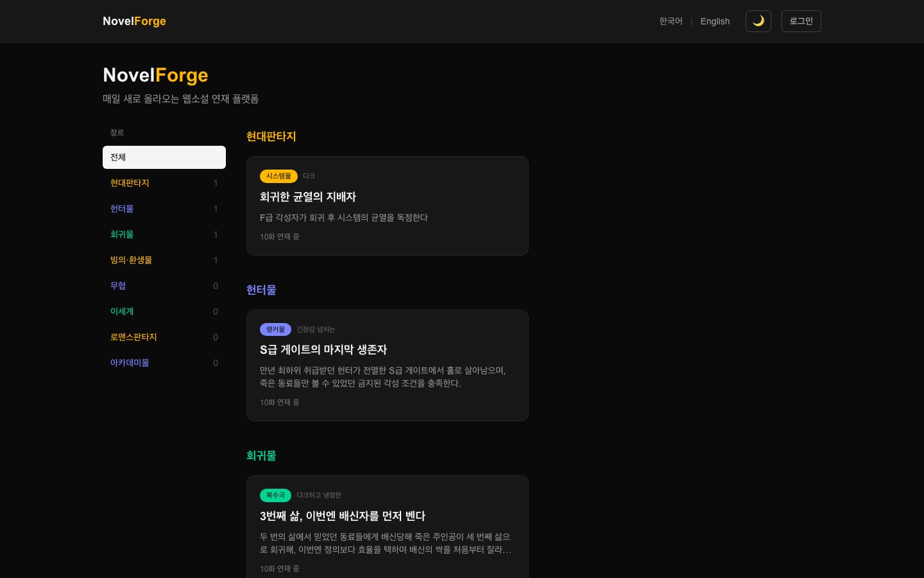Click the 다크 mood label
The height and width of the screenshot is (578, 924).
(x=309, y=176)
